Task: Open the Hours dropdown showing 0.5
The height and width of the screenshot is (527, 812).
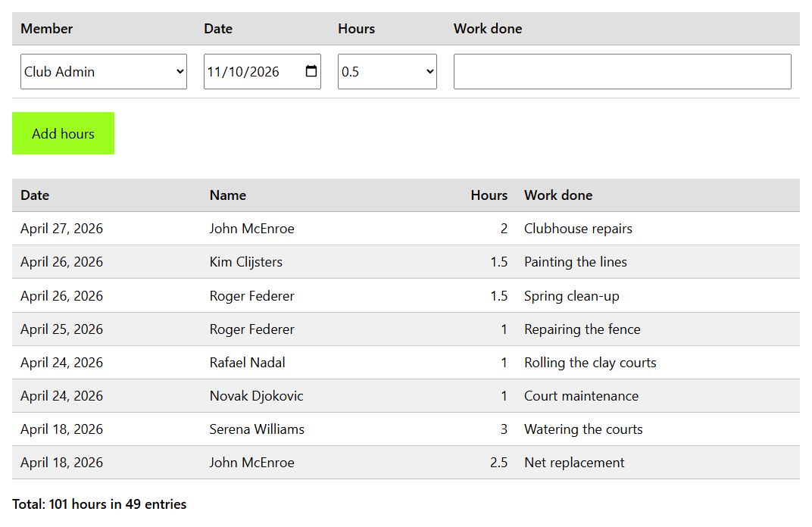Action: (x=387, y=71)
